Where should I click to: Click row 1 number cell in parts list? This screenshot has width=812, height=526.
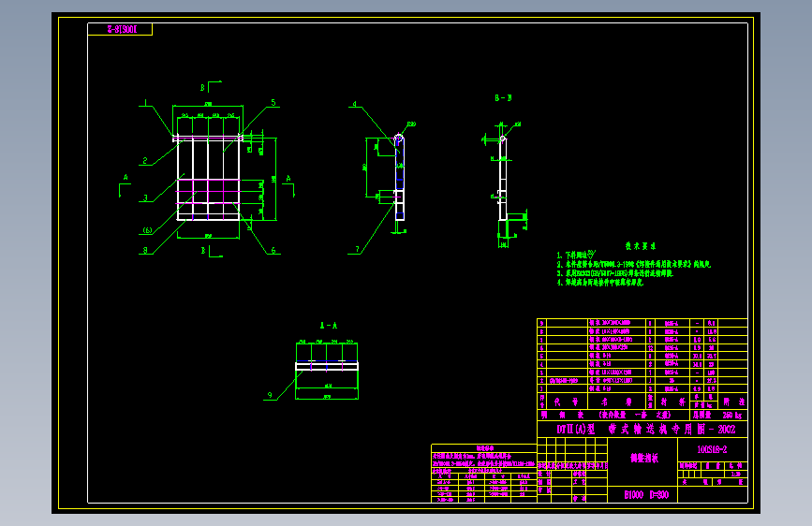542,388
